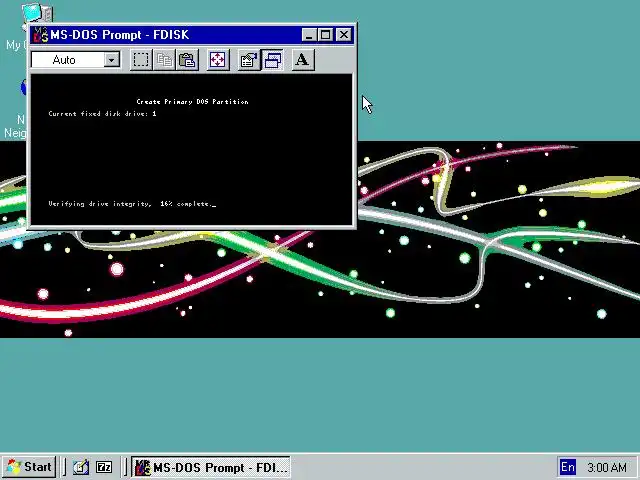Toggle Full screen mode icon
The height and width of the screenshot is (480, 640).
click(218, 60)
